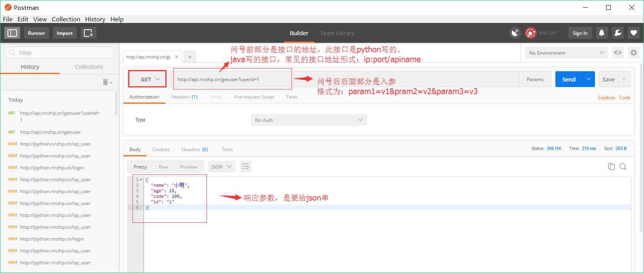This screenshot has height=273, width=644.
Task: Open the Authorization request tab
Action: pos(144,97)
